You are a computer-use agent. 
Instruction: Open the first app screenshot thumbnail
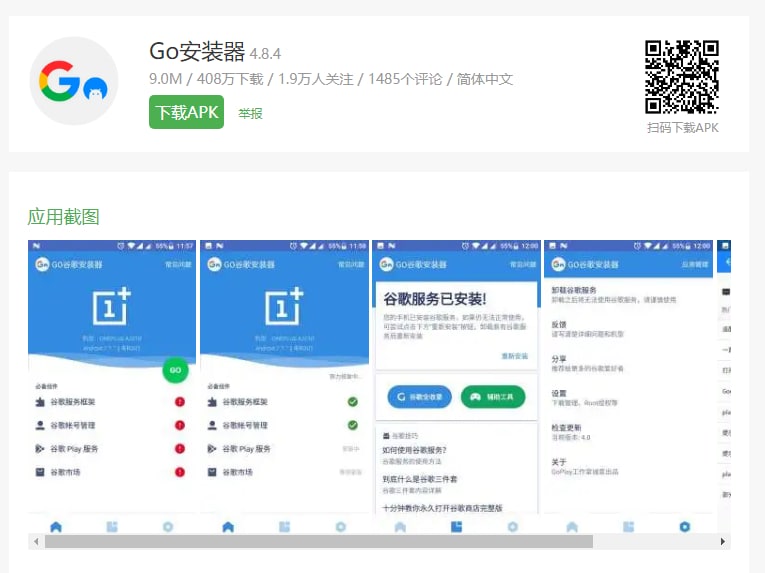click(112, 387)
